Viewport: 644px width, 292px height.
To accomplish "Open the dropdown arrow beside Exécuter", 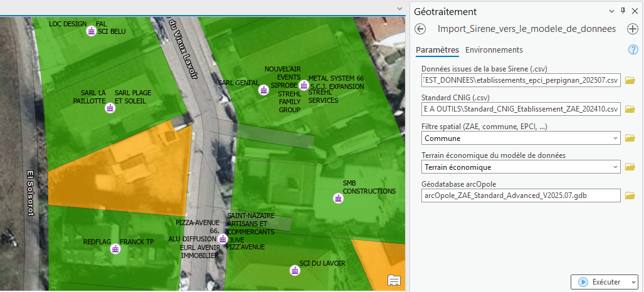I will coord(632,282).
